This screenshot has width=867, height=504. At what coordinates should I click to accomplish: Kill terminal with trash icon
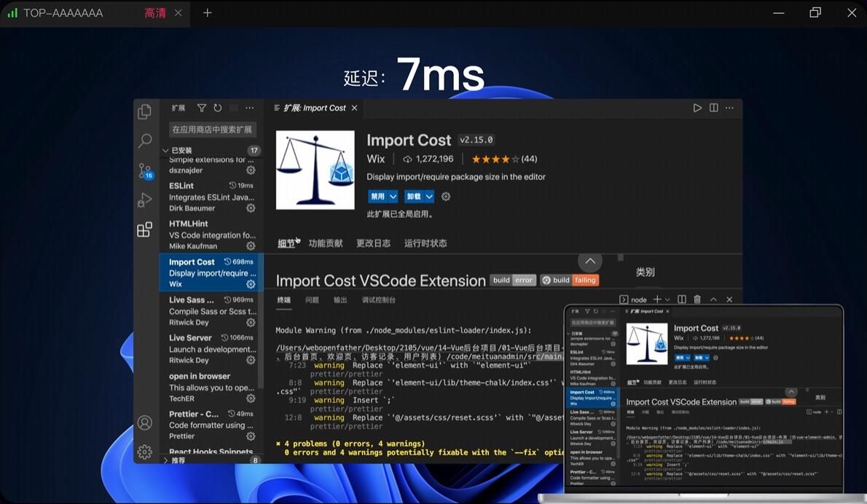(697, 299)
